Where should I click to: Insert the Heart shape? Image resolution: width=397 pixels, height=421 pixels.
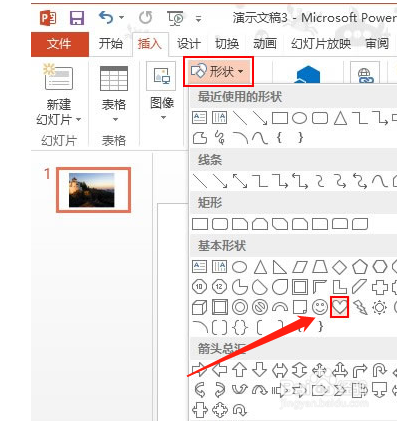(x=339, y=307)
